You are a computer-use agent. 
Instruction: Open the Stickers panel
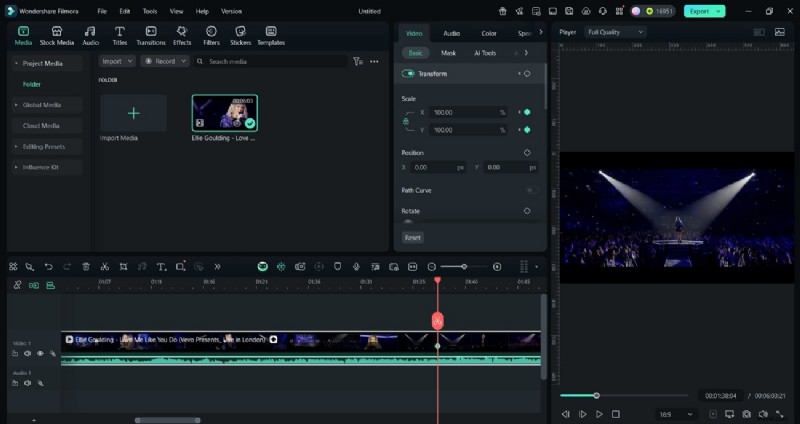[240, 35]
